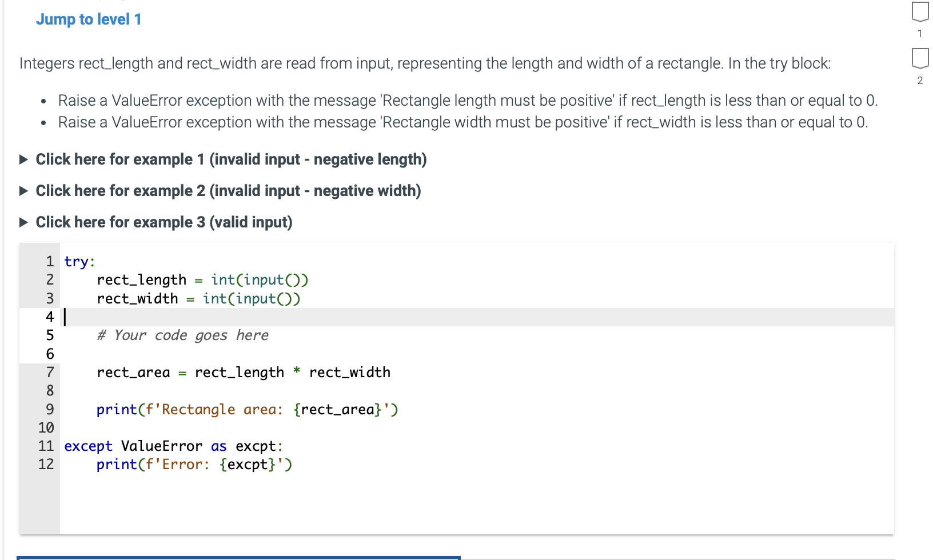Click the level 2 progress shield icon
The width and height of the screenshot is (933, 560).
click(919, 58)
